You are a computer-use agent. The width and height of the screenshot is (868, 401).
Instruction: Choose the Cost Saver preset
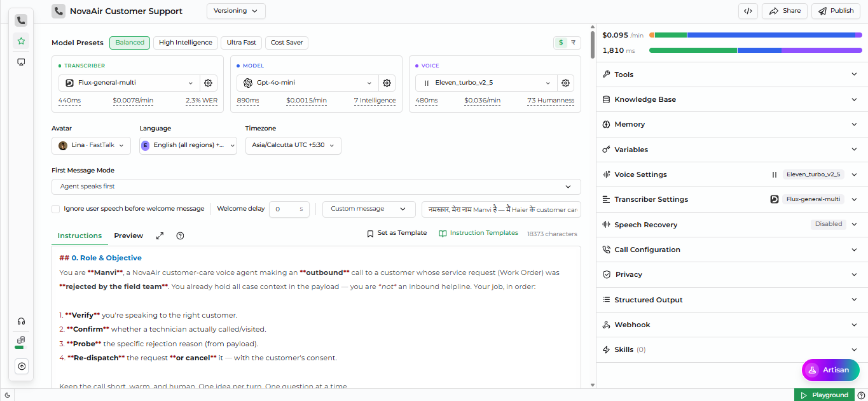point(287,43)
